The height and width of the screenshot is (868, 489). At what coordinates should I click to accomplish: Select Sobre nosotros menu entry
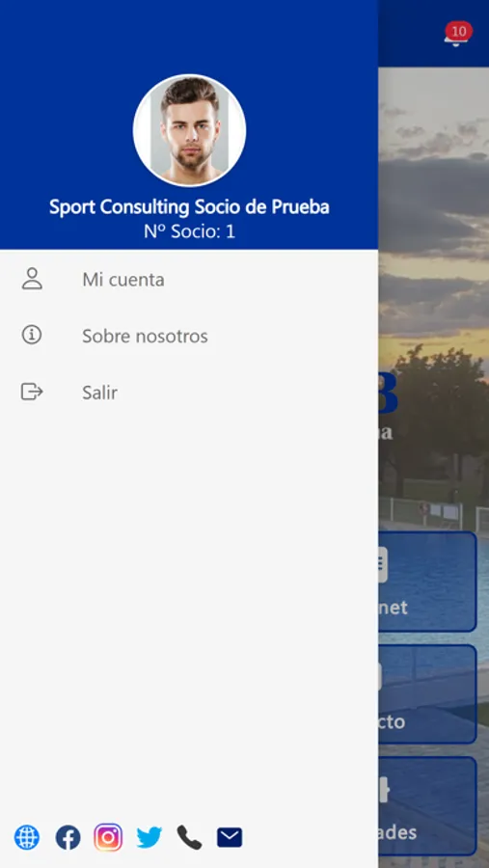tap(189, 336)
